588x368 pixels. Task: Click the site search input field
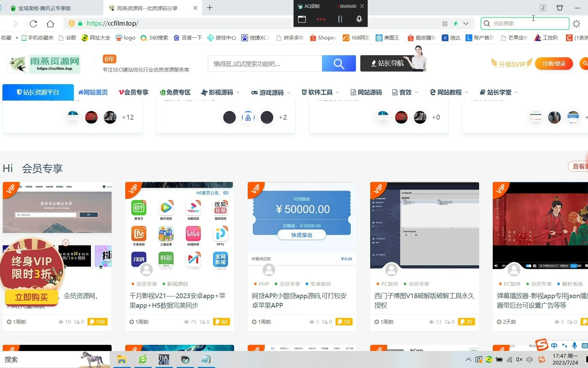click(265, 63)
